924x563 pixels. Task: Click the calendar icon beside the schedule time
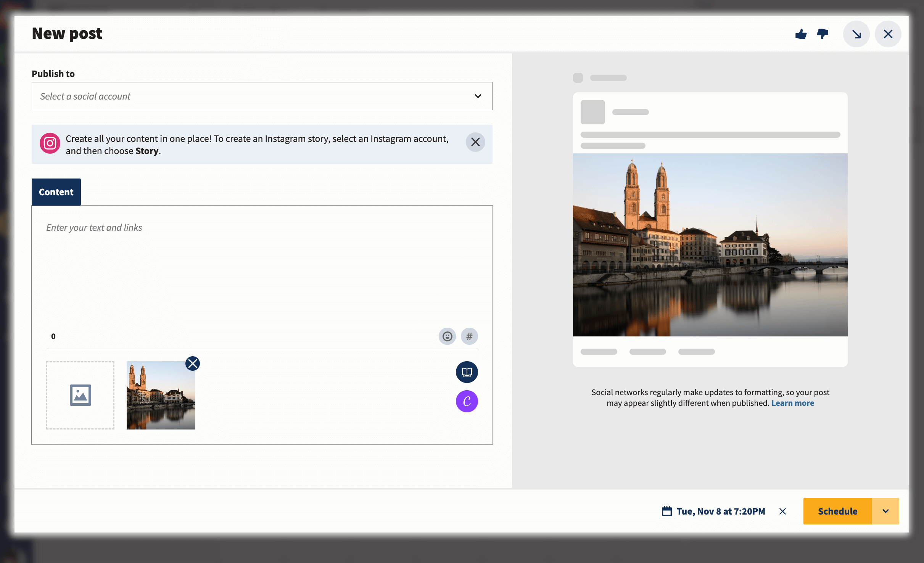[x=667, y=511]
